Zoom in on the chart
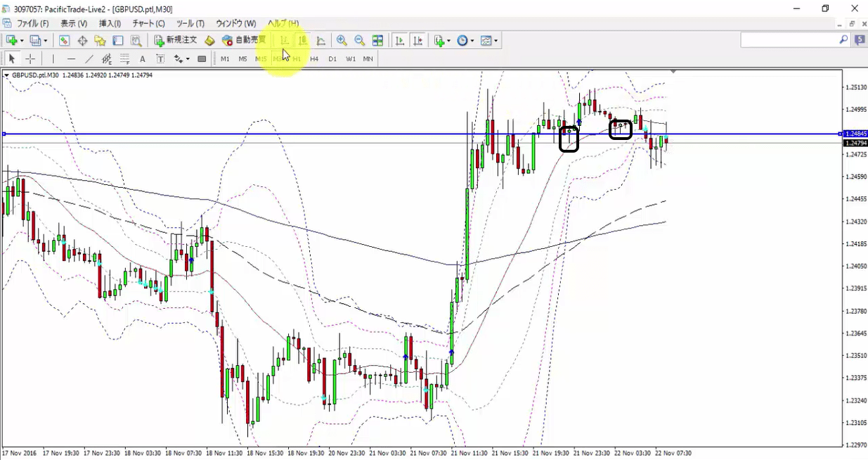The image size is (868, 460). [x=342, y=41]
